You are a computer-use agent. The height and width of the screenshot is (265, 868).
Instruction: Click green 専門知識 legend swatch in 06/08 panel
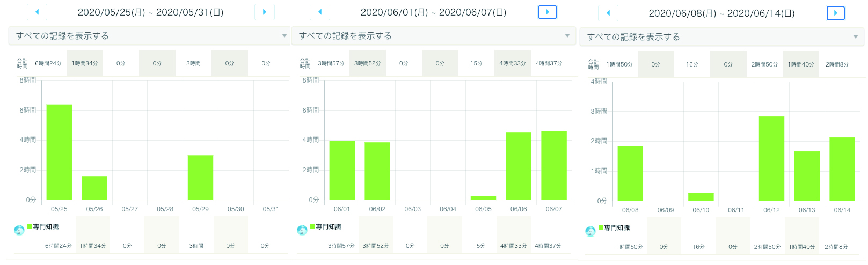tap(601, 227)
